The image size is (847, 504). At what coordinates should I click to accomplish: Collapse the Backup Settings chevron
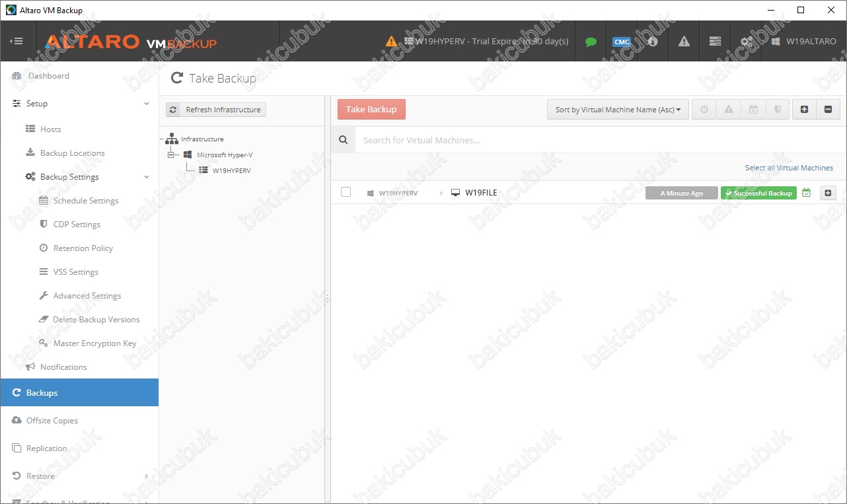pyautogui.click(x=147, y=177)
